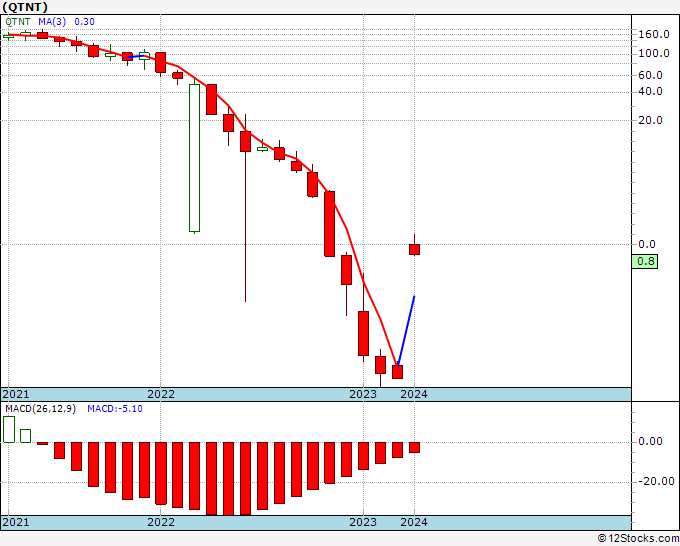Screen dimensions: 680x546
Task: Click the 2021 label on price timeline
Action: click(x=16, y=394)
